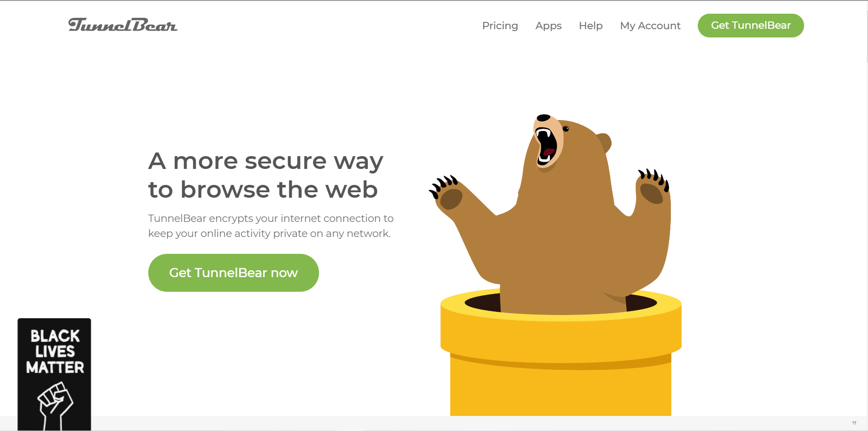
Task: Open the Pricing page
Action: coord(500,26)
